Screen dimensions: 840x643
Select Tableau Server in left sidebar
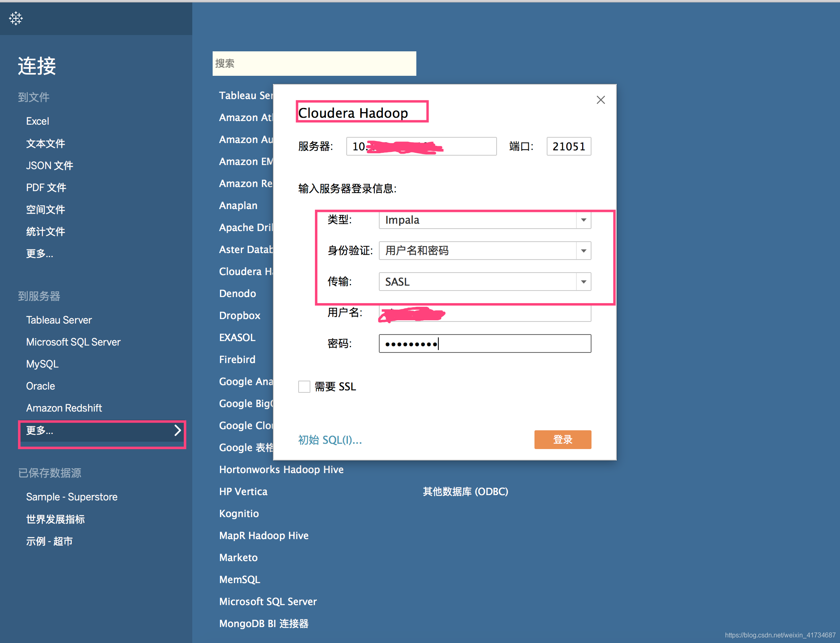coord(59,320)
